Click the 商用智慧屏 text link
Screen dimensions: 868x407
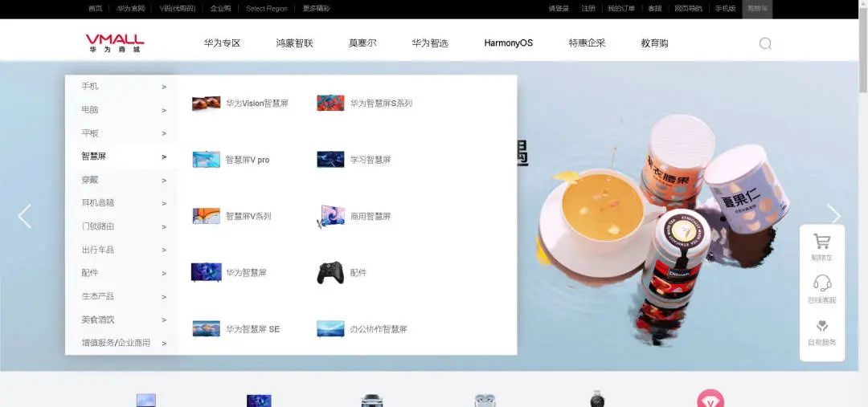(371, 216)
